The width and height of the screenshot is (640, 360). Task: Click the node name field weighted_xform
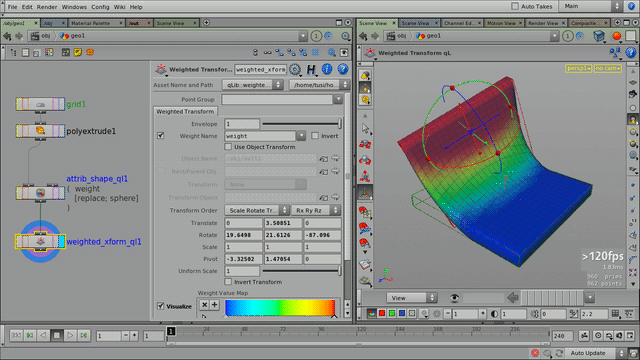coord(260,69)
